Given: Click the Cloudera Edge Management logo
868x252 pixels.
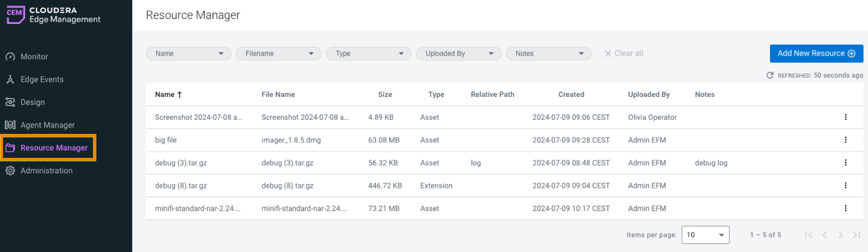Looking at the screenshot, I should (53, 15).
